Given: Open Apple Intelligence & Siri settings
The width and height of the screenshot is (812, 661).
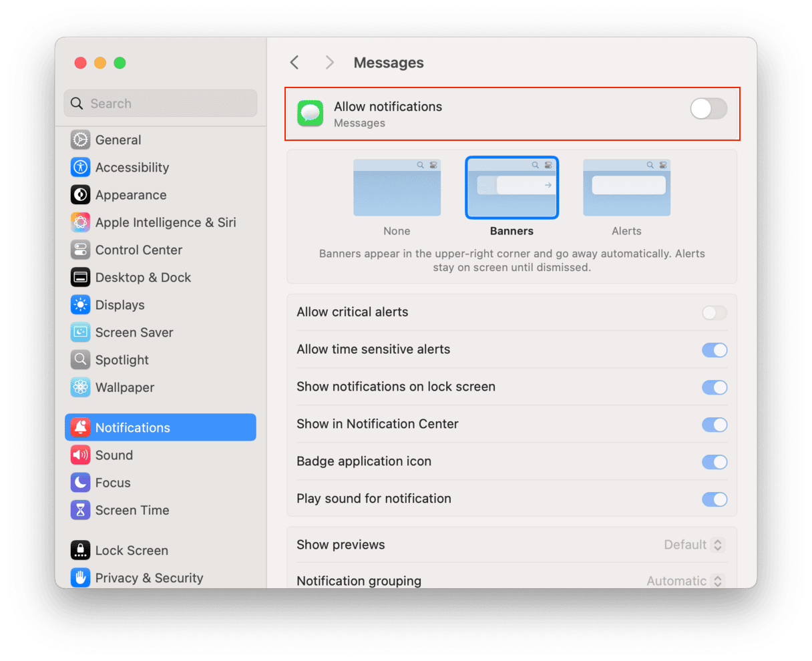Looking at the screenshot, I should click(160, 222).
